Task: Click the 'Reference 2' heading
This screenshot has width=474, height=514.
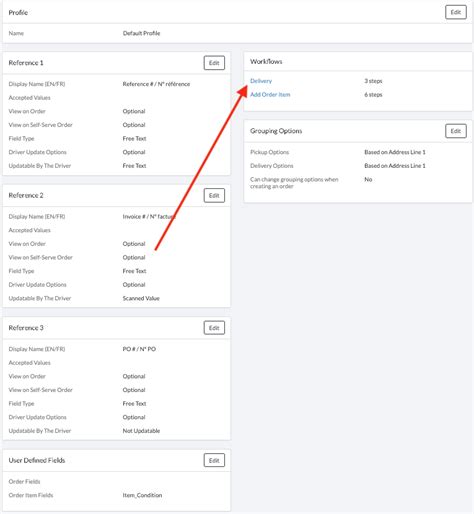Action: (26, 195)
